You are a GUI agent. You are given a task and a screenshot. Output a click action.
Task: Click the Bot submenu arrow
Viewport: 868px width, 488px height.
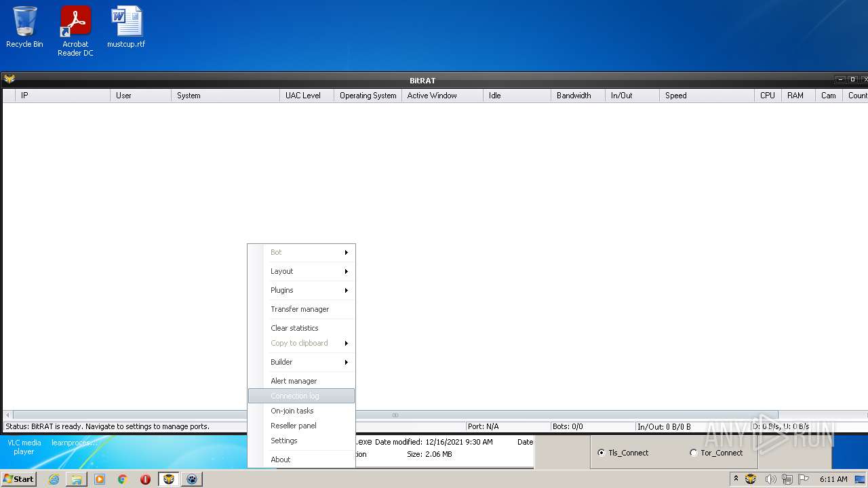click(346, 252)
